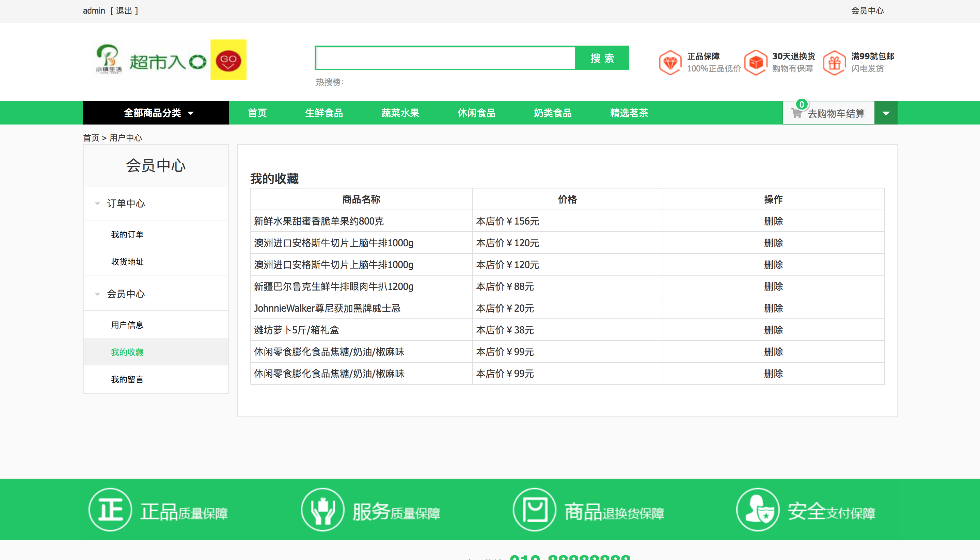Click the 30-day return box icon

[756, 62]
